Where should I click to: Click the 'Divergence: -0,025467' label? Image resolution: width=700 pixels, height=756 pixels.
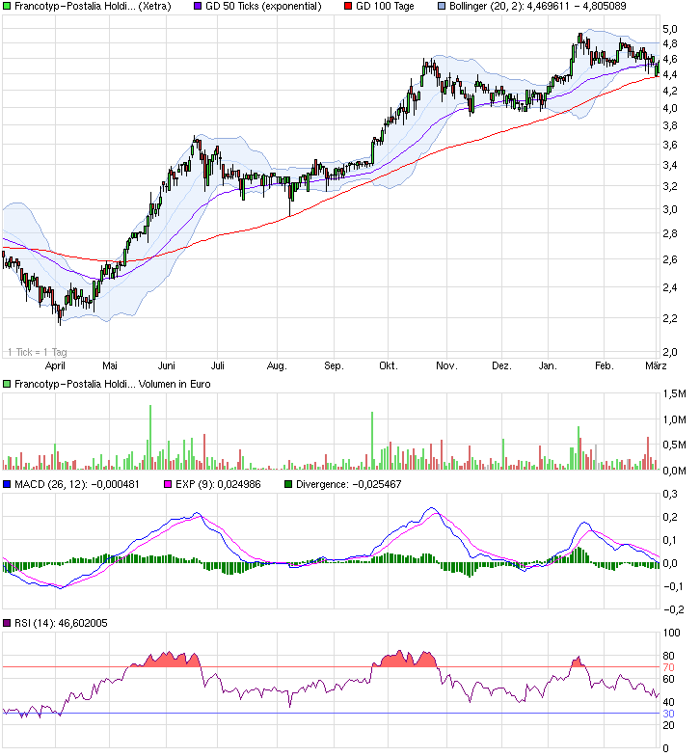click(349, 484)
